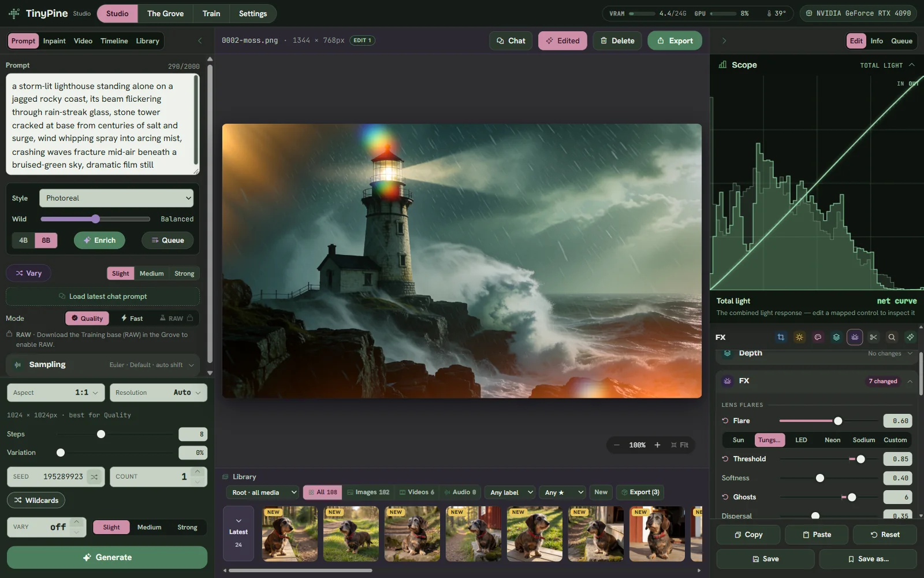Switch to the Inpaint tab
This screenshot has width=924, height=578.
[54, 41]
